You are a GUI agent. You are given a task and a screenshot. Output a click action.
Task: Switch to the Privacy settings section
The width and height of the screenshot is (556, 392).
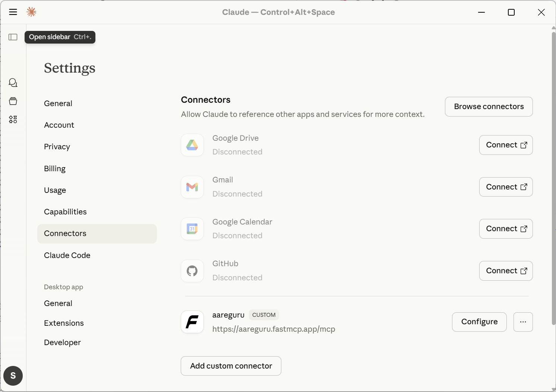[x=57, y=147]
